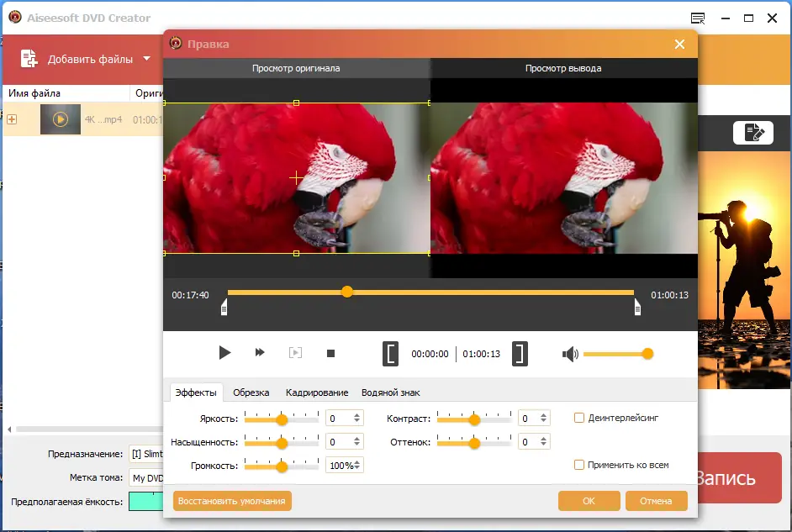The height and width of the screenshot is (532, 792).
Task: Set clip end with right bracket icon
Action: (520, 353)
